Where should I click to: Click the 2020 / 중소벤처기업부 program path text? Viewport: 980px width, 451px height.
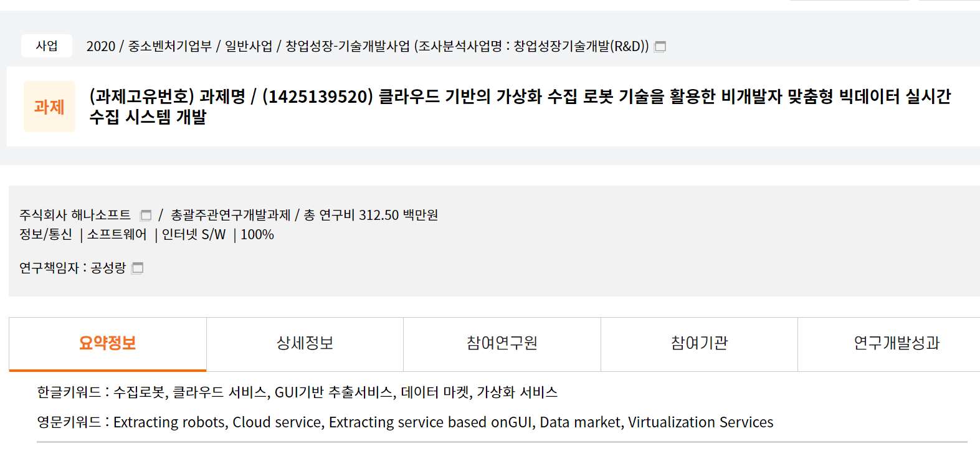368,46
